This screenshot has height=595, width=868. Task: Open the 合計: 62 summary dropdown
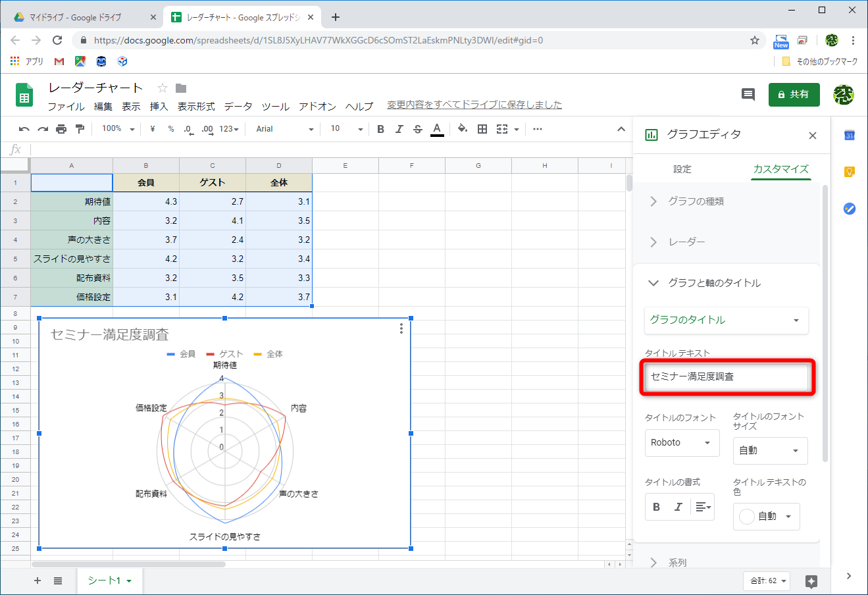(x=767, y=581)
